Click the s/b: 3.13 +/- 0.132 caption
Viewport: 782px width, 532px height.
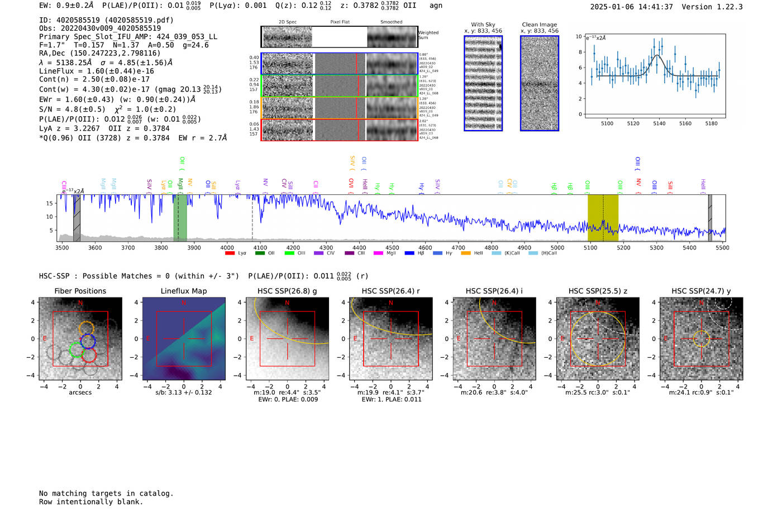click(x=184, y=393)
